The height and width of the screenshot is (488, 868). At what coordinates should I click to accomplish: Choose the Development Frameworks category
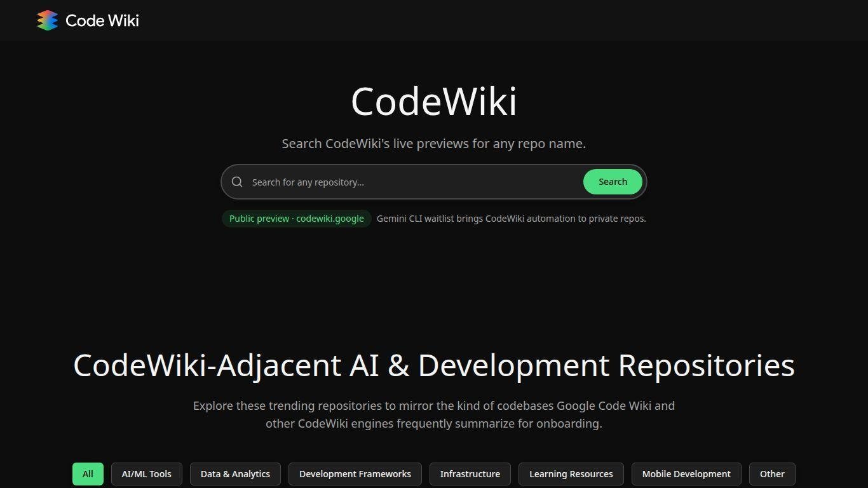[x=355, y=474]
